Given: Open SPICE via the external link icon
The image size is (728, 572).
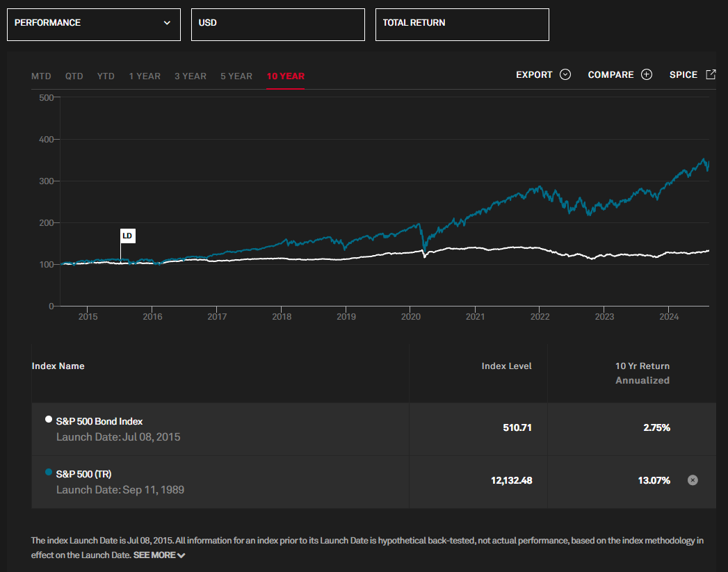Looking at the screenshot, I should point(710,74).
